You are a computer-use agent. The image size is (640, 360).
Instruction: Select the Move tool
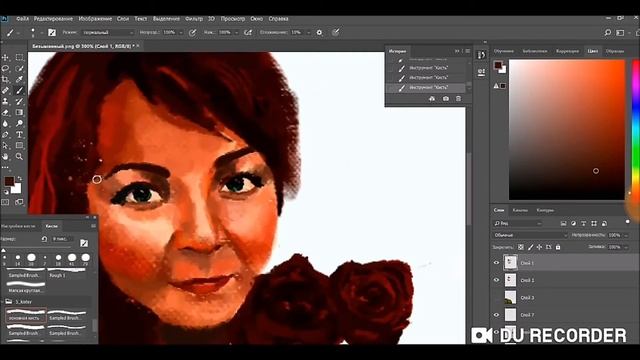[x=5, y=57]
